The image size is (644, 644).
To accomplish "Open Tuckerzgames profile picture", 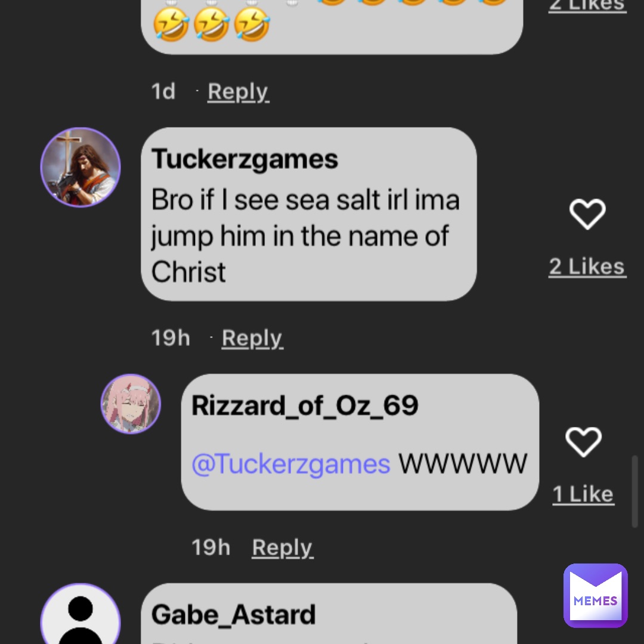I will [80, 168].
